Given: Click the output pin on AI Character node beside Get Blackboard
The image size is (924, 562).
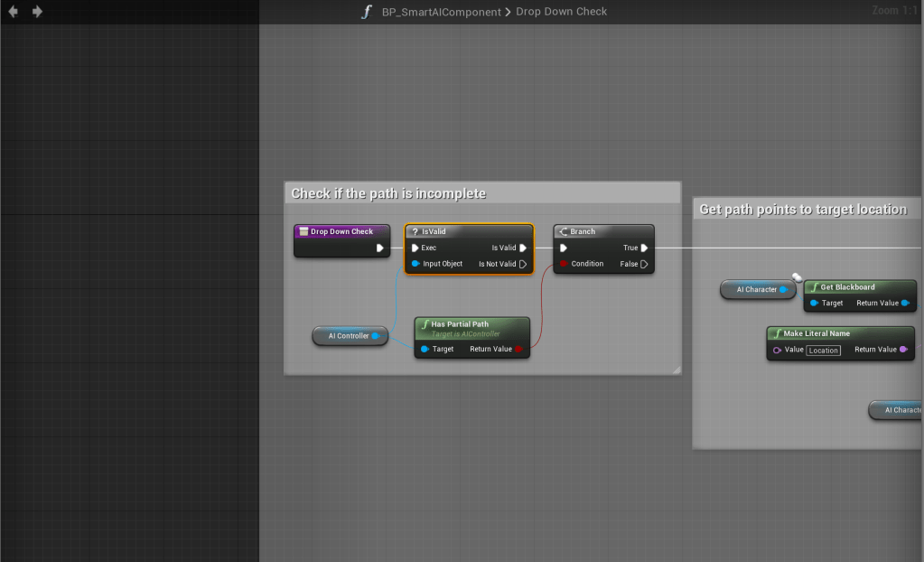Looking at the screenshot, I should [783, 289].
